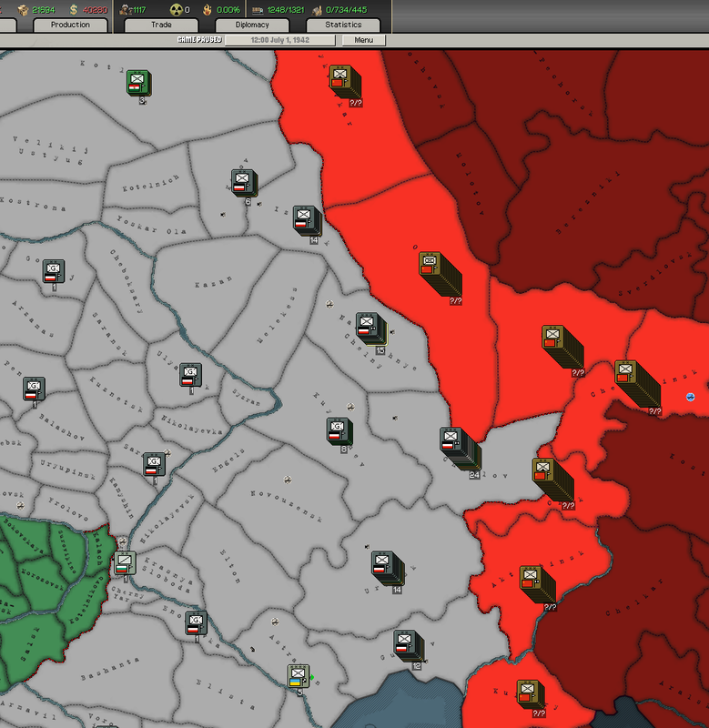Click the Chelkar province label
Image resolution: width=709 pixels, height=728 pixels.
(634, 597)
